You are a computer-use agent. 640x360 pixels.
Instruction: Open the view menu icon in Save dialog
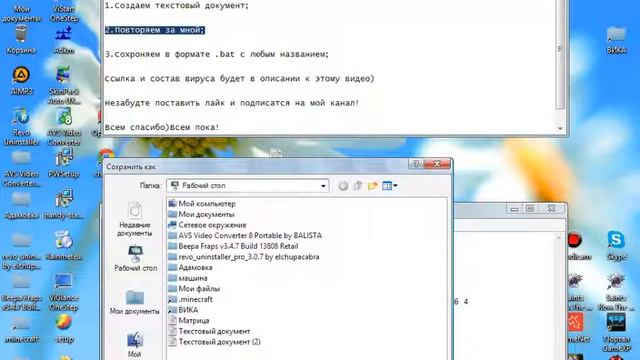[389, 186]
